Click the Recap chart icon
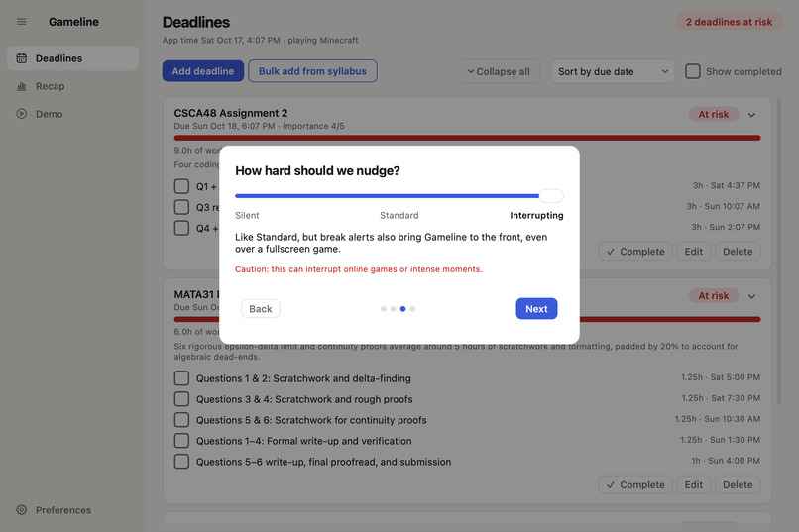Screen dimensions: 799x532 point(22,86)
